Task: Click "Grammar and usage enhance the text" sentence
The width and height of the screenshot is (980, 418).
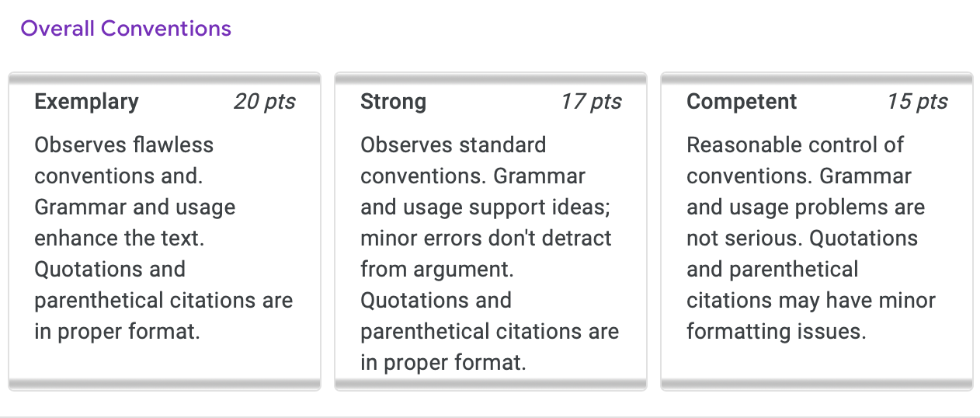Action: pos(135,222)
